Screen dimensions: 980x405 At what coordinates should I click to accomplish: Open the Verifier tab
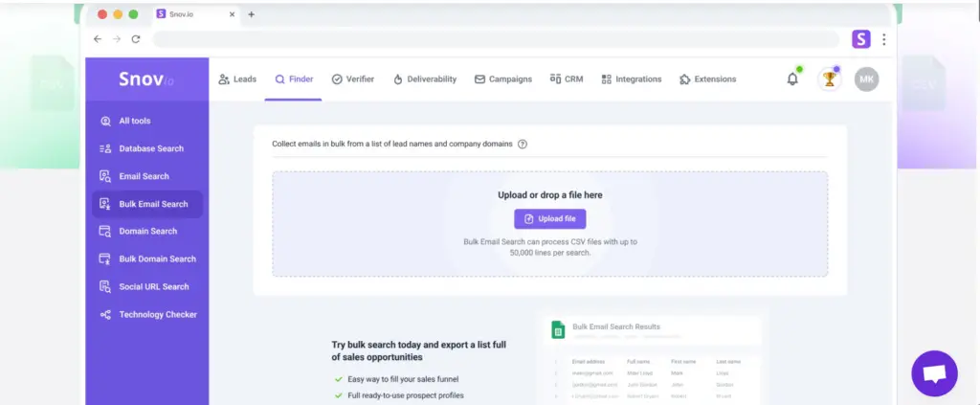pos(353,79)
